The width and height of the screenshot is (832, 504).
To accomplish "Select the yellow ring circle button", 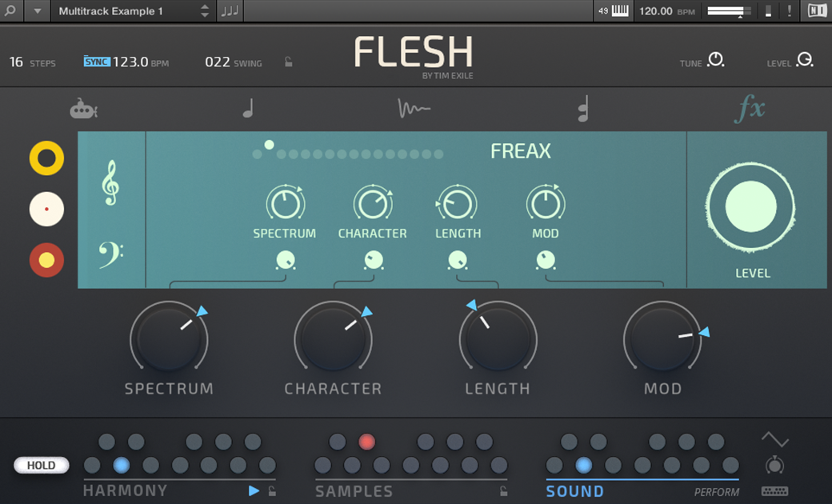I will pos(46,158).
